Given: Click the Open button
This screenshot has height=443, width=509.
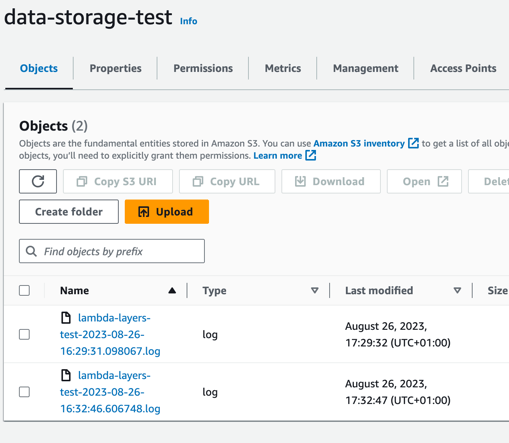Looking at the screenshot, I should coord(424,181).
